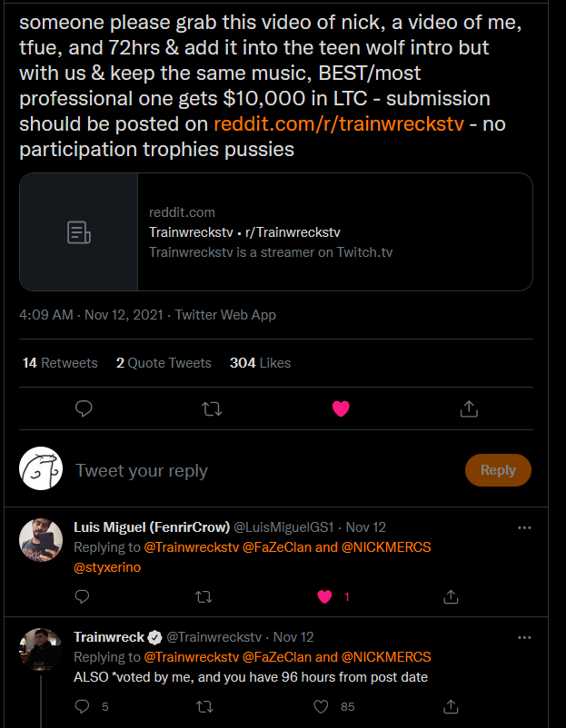View the 2 Quote Tweets list

click(164, 363)
